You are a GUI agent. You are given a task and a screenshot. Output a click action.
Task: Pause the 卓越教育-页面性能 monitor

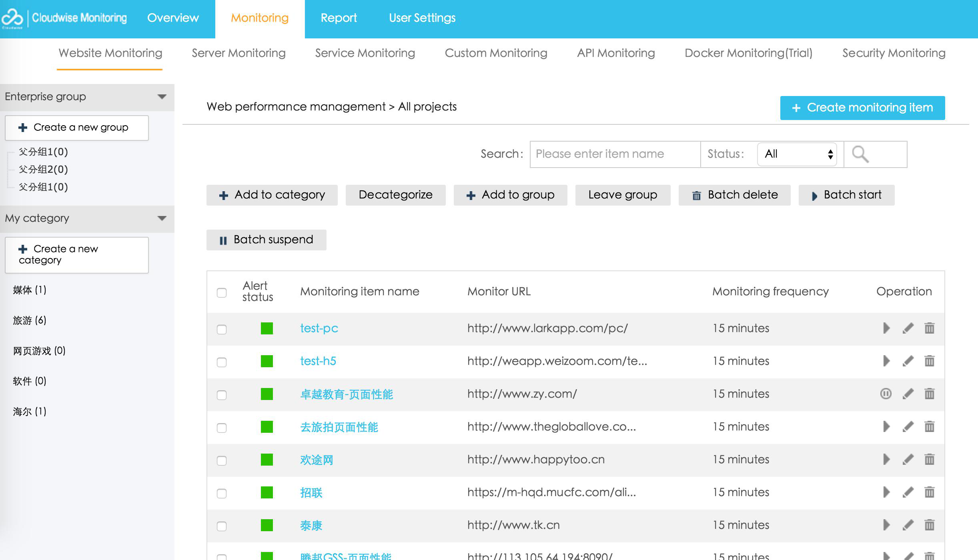(886, 394)
